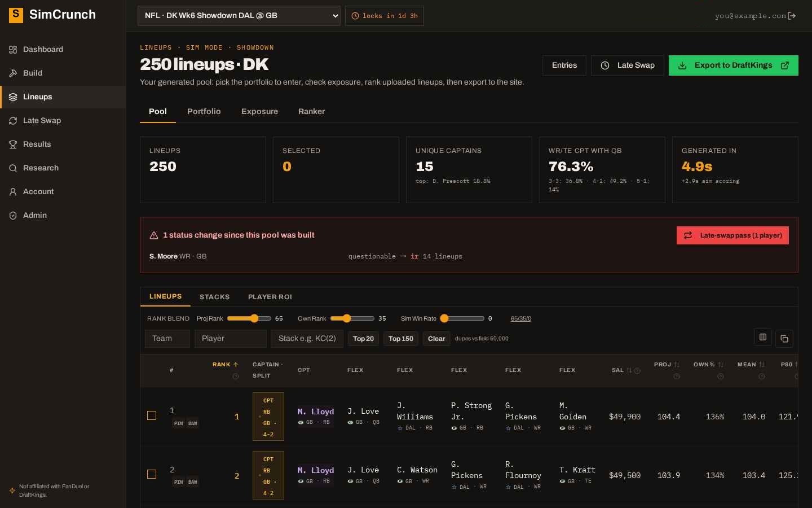Viewport: 812px width, 508px height.
Task: Adjust the Proj Rank slider
Action: 249,318
